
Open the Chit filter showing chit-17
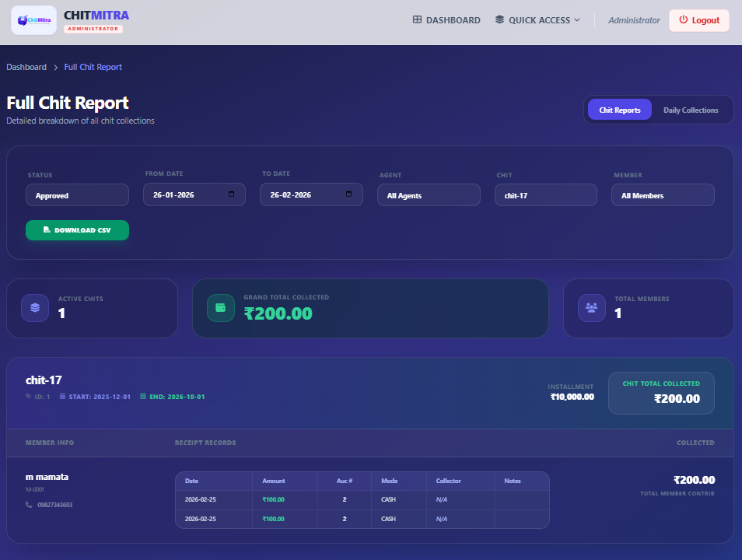(545, 195)
